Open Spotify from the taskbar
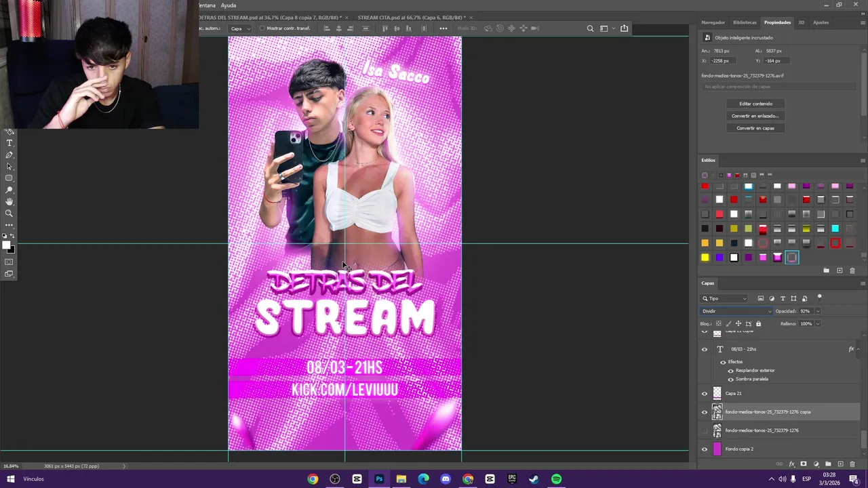Image resolution: width=868 pixels, height=488 pixels. [556, 479]
